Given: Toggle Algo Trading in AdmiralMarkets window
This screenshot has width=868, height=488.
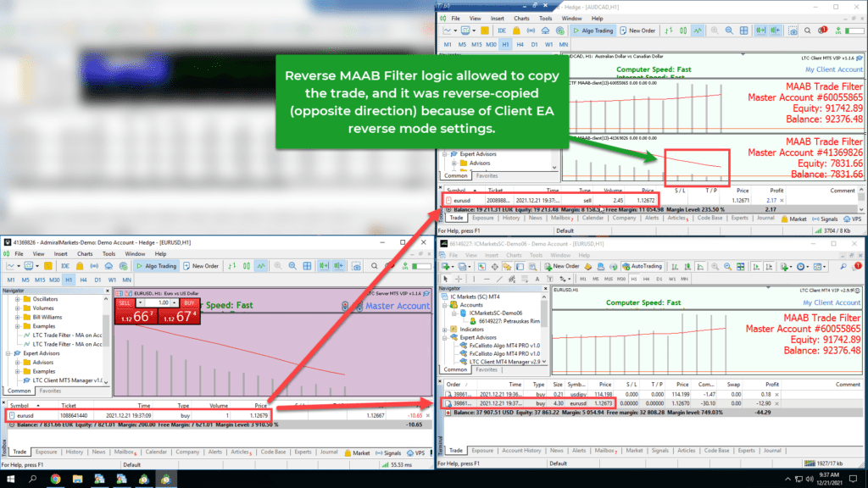Looking at the screenshot, I should click(x=157, y=266).
